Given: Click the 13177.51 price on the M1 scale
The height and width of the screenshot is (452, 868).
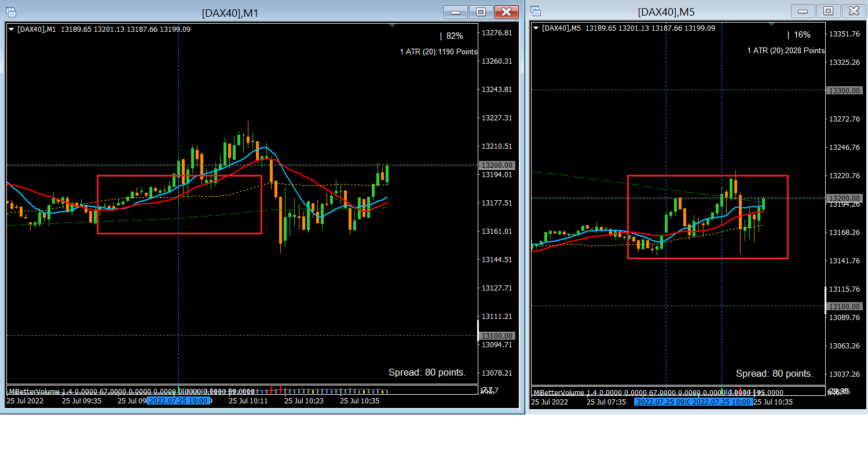Looking at the screenshot, I should coord(497,203).
